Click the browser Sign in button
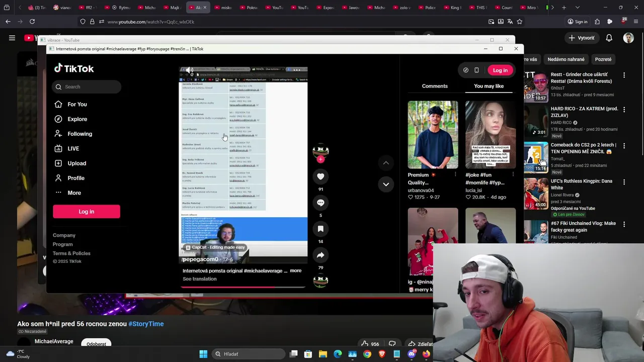Image resolution: width=644 pixels, height=362 pixels. pyautogui.click(x=578, y=22)
